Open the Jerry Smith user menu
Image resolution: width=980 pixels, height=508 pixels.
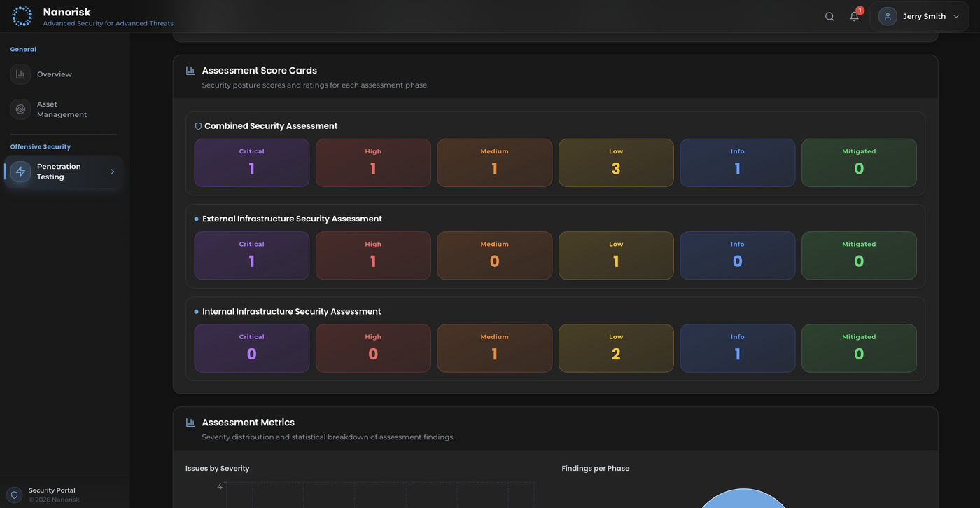(x=923, y=16)
